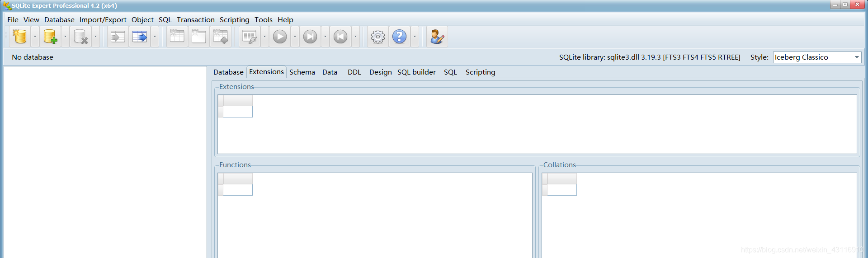Expand the arrow next to skip-back icon
This screenshot has width=868, height=258.
[355, 37]
